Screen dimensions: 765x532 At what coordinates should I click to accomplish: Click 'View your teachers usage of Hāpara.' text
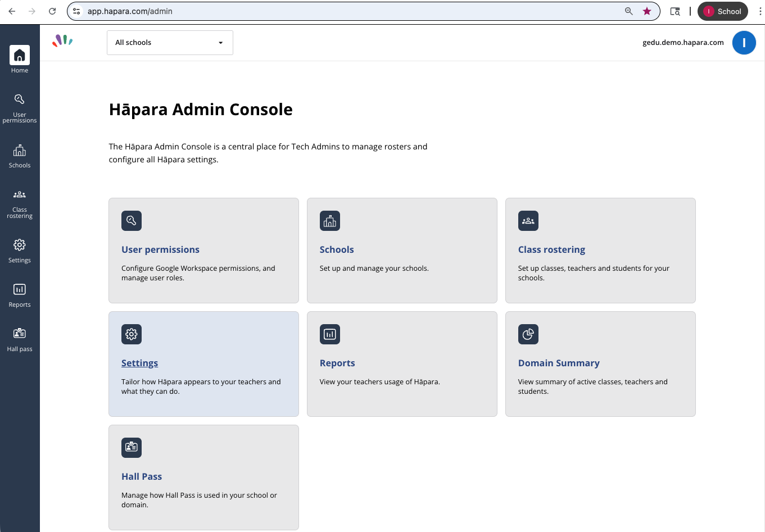click(x=379, y=382)
